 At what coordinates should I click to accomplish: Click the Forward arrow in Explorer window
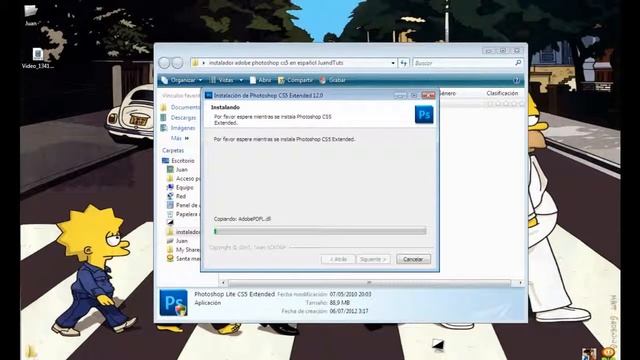(x=178, y=63)
